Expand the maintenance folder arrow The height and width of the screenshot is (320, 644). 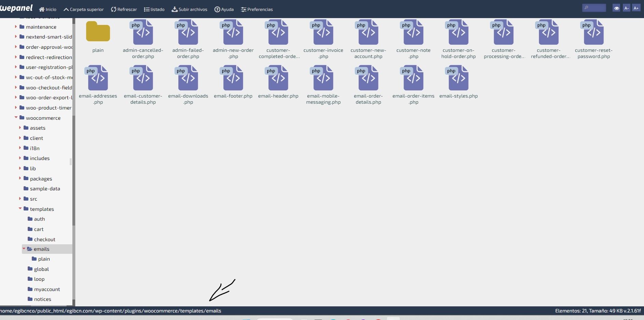(16, 26)
